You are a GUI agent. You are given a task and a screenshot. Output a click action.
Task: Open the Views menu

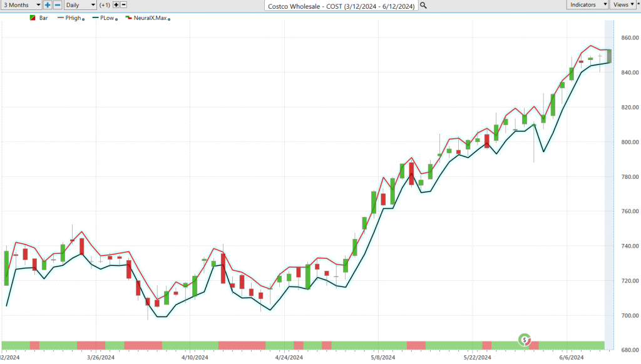point(623,5)
